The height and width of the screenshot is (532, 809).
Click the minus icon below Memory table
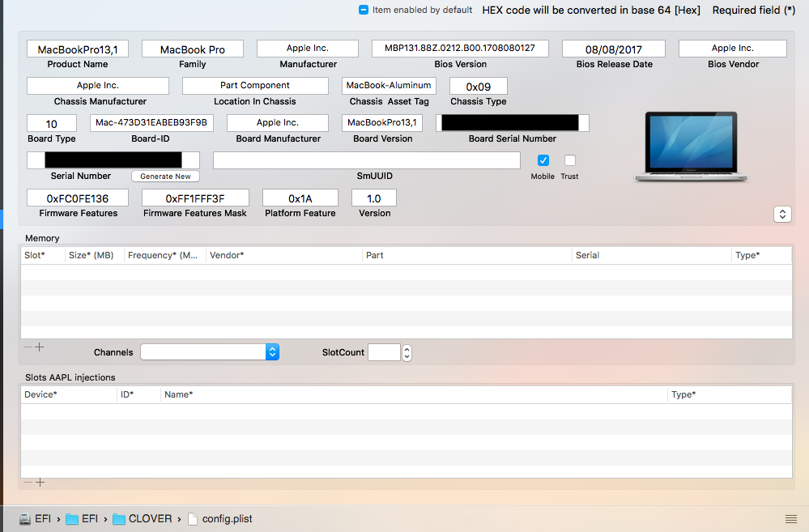click(28, 347)
